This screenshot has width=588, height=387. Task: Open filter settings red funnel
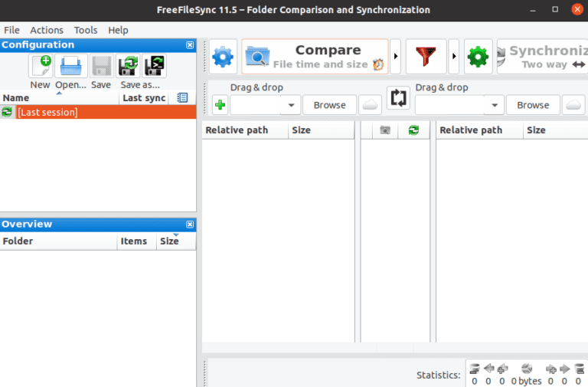pyautogui.click(x=426, y=57)
